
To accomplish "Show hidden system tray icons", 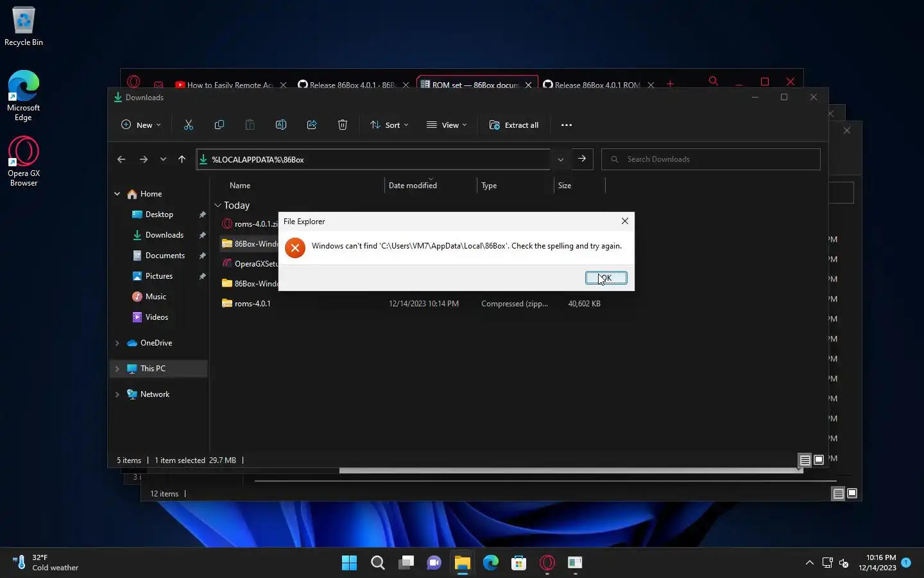I will pyautogui.click(x=810, y=563).
